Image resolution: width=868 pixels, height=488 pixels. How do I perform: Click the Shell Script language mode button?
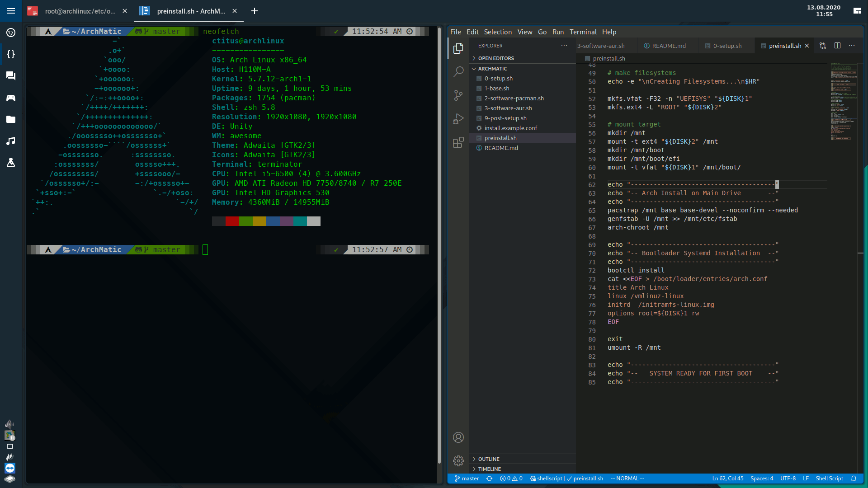click(x=829, y=479)
